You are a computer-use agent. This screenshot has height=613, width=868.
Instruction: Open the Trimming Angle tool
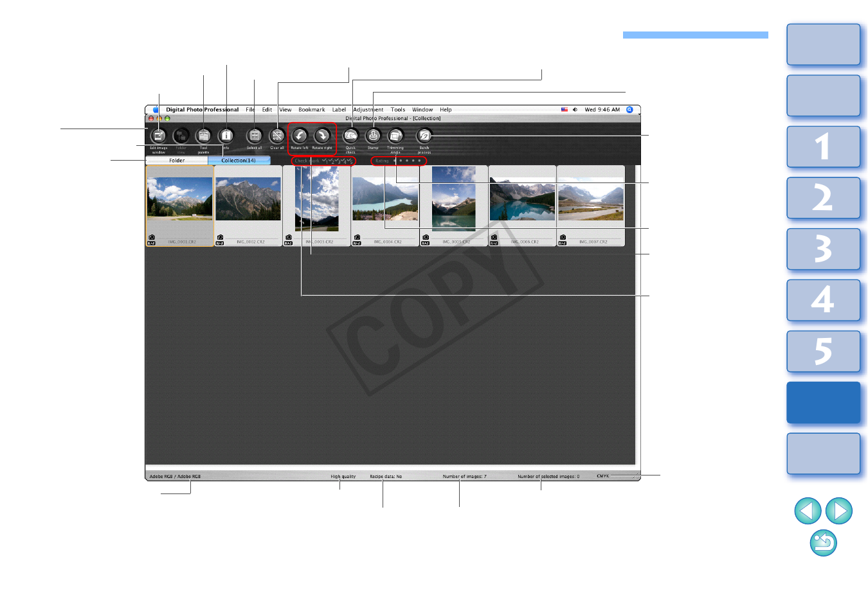(x=395, y=136)
